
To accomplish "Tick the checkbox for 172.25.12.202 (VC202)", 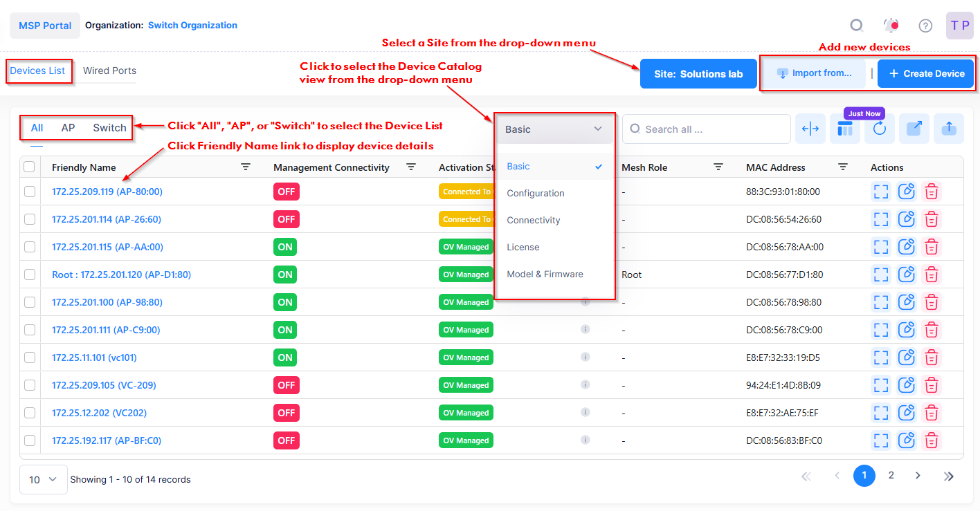I will [x=30, y=413].
